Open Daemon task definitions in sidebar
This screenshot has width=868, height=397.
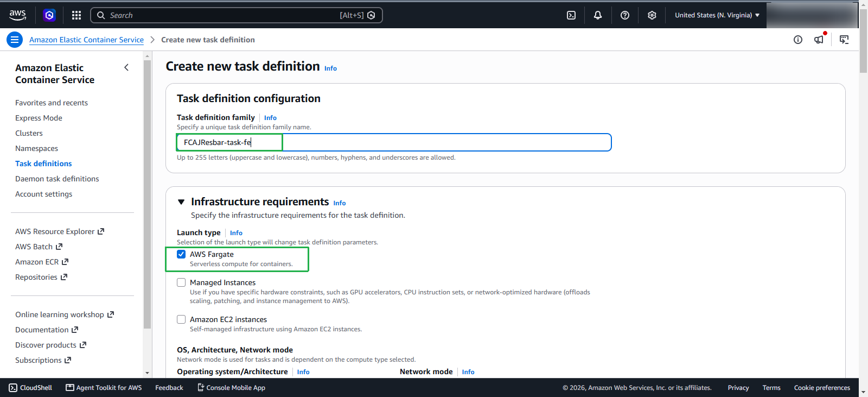point(57,179)
